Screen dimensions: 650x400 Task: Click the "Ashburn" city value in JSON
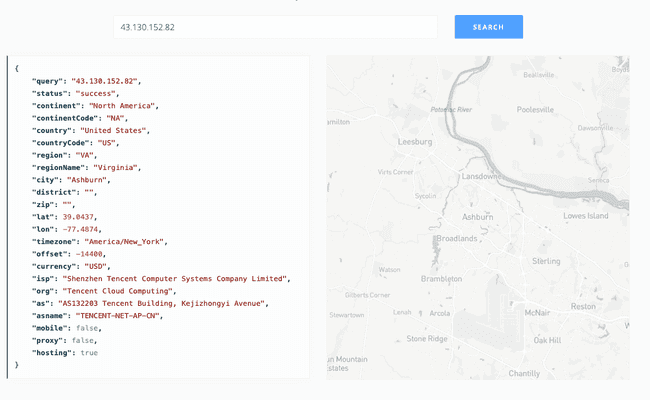87,180
